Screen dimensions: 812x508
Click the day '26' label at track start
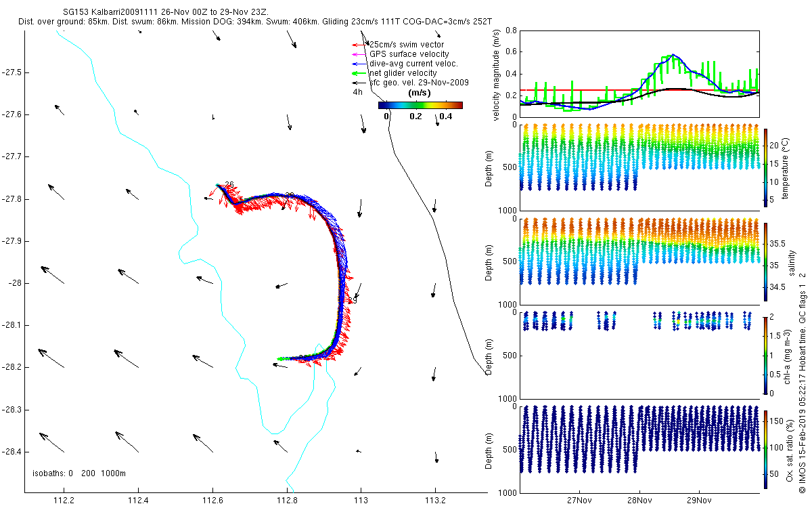click(229, 184)
